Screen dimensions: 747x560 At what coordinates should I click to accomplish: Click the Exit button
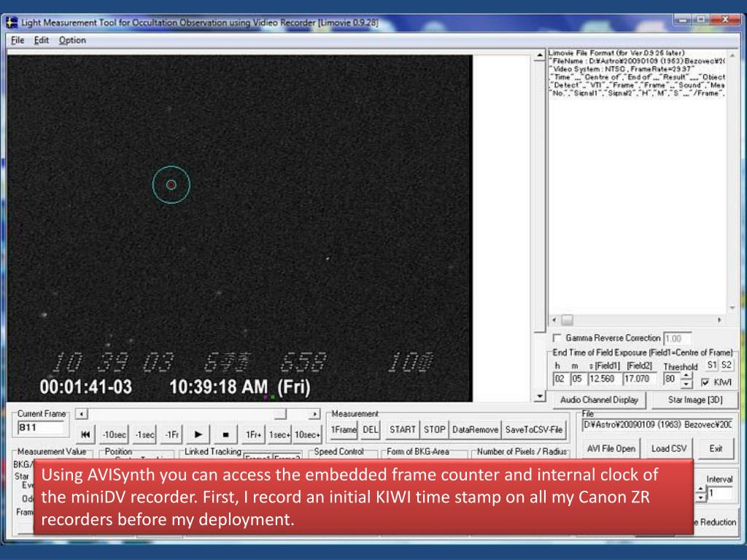point(716,448)
